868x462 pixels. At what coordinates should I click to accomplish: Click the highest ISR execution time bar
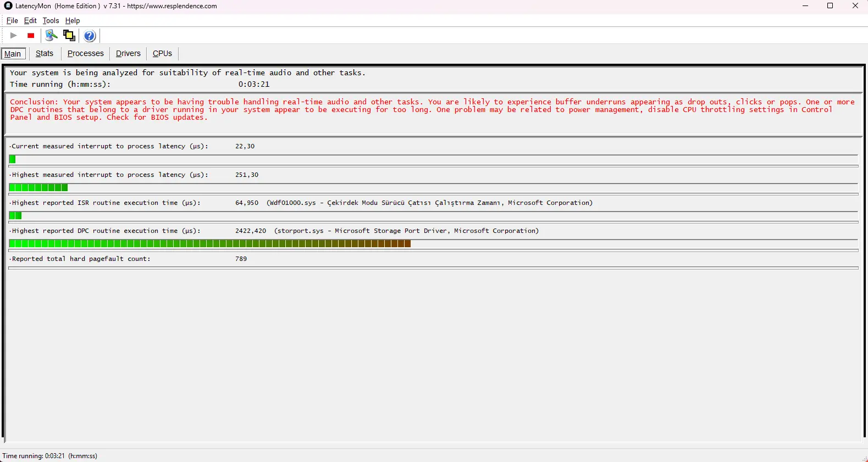coord(433,216)
